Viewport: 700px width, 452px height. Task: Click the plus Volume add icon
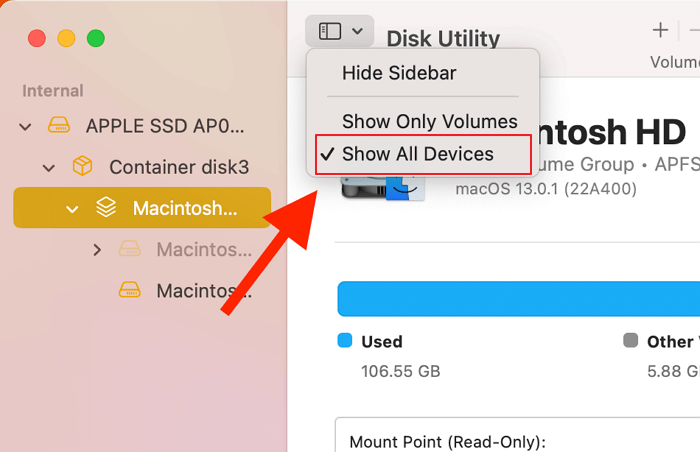pos(660,30)
